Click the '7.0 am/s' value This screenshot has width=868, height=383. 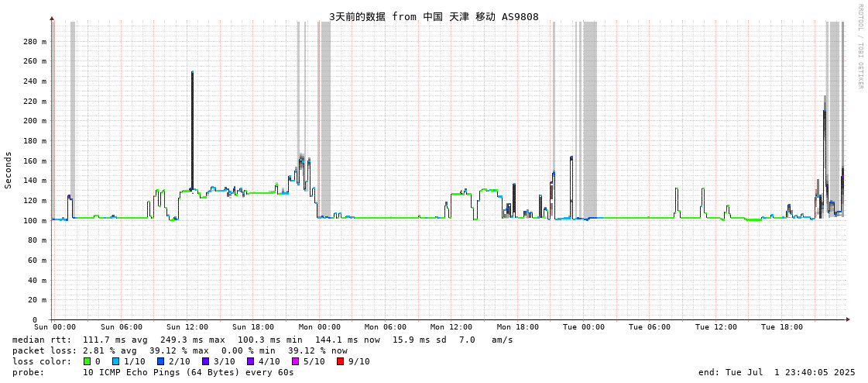(x=487, y=340)
